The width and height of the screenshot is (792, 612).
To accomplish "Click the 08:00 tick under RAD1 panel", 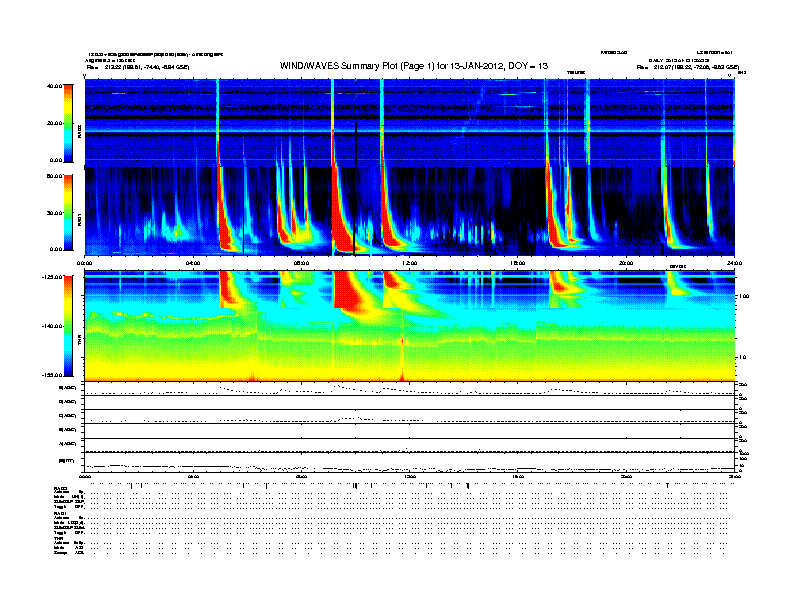I will coord(301,263).
